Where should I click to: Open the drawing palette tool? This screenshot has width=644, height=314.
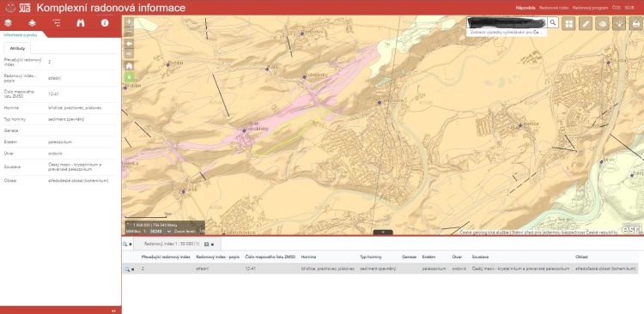click(x=603, y=24)
